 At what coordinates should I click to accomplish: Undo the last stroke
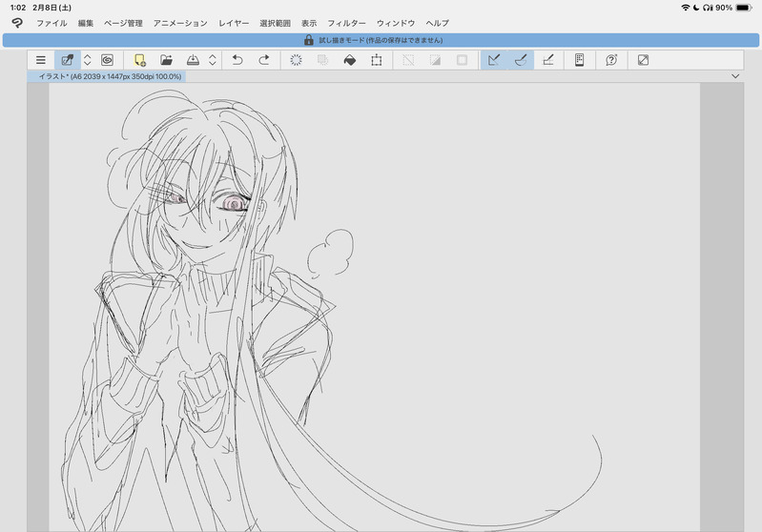(x=237, y=60)
